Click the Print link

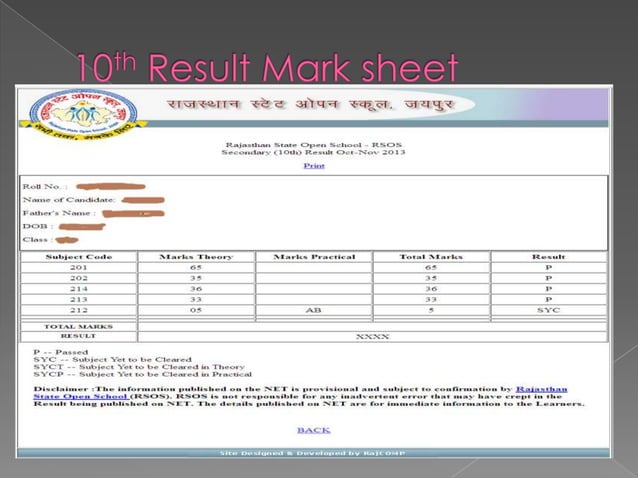click(314, 166)
